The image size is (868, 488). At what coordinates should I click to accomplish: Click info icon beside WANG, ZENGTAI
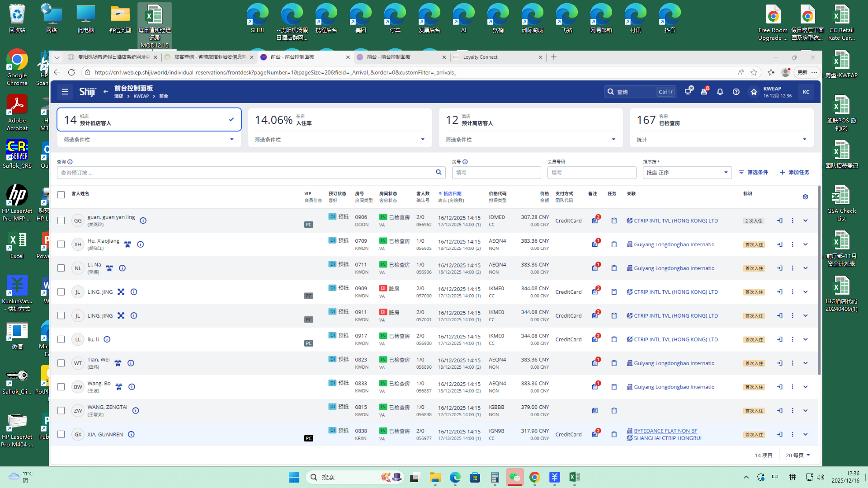click(136, 411)
